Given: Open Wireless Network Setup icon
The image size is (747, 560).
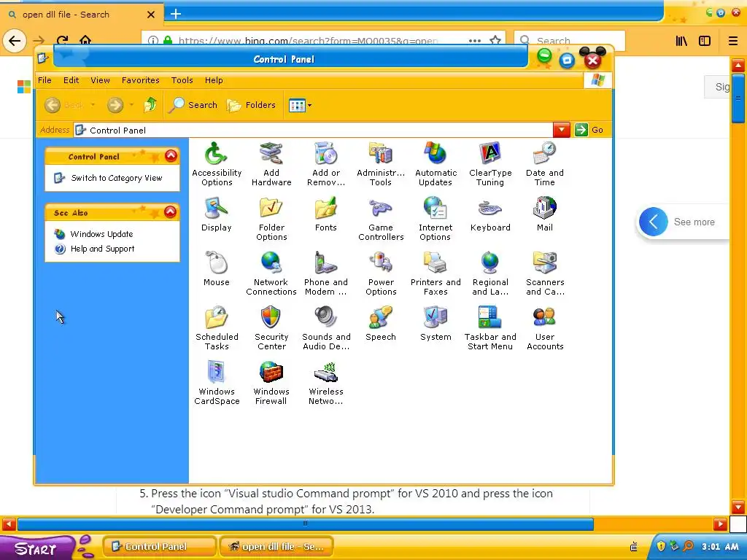Looking at the screenshot, I should pyautogui.click(x=326, y=383).
